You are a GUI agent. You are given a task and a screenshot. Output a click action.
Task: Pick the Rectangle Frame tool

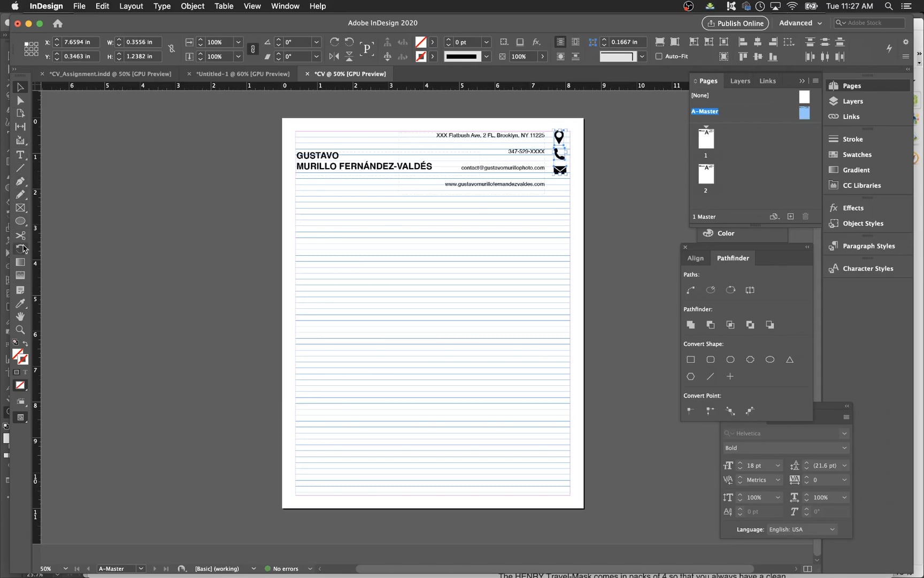pos(20,208)
